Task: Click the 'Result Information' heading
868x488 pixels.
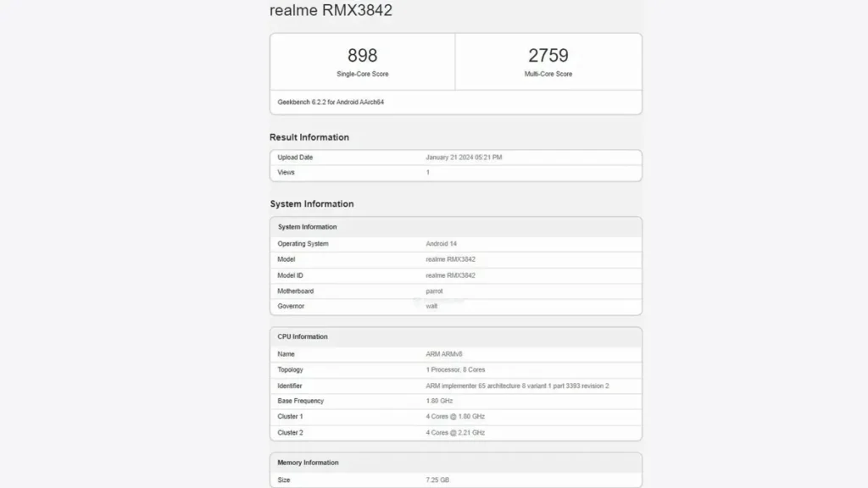Action: point(309,137)
